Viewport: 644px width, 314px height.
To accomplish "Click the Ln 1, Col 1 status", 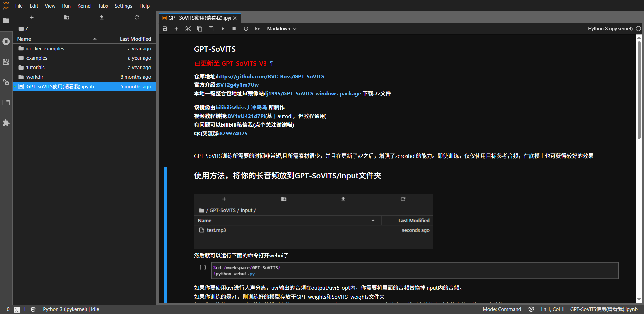I will [552, 309].
